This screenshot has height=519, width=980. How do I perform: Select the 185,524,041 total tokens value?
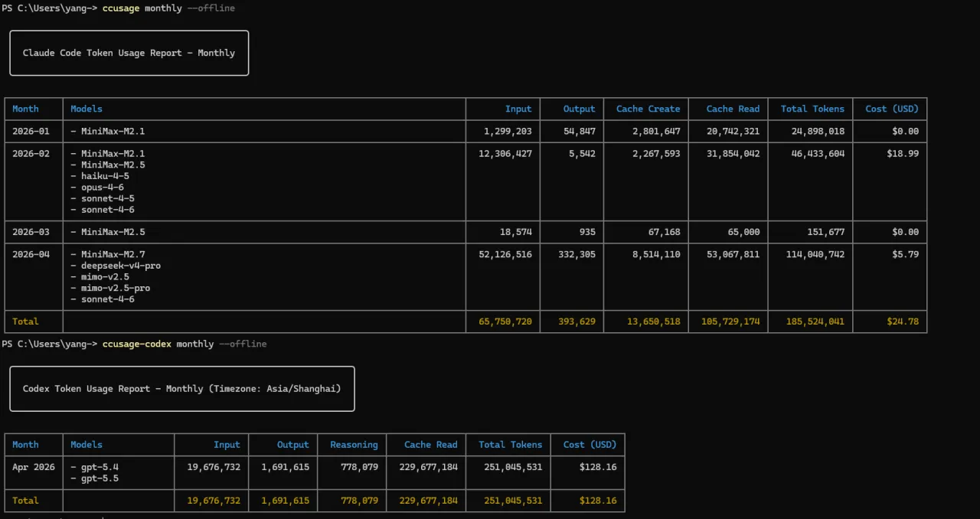click(x=815, y=322)
